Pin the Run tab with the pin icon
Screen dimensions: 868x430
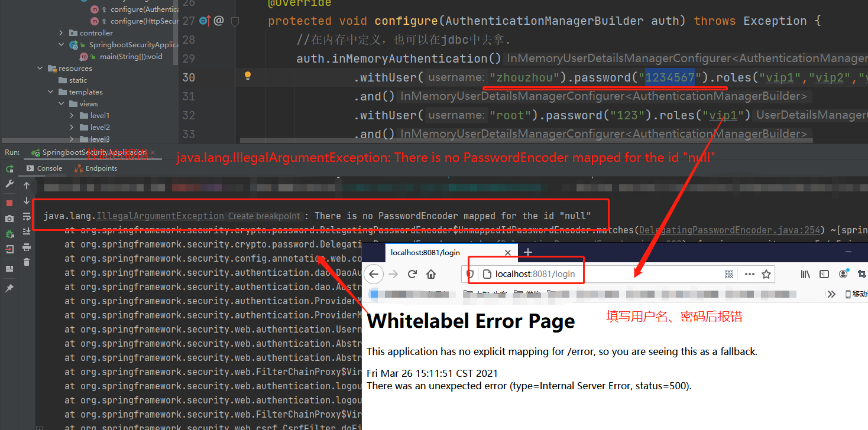click(x=9, y=288)
